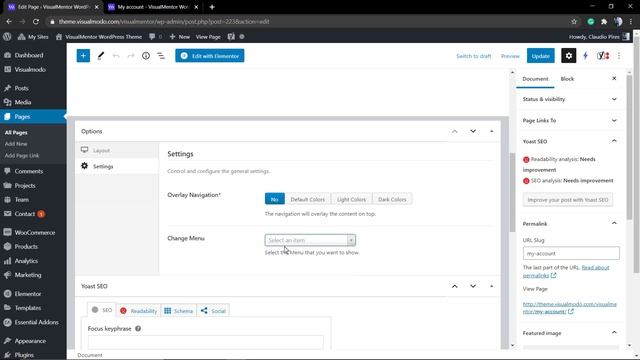The height and width of the screenshot is (360, 640).
Task: Move Yoast SEO metabox down
Action: pyautogui.click(x=473, y=286)
